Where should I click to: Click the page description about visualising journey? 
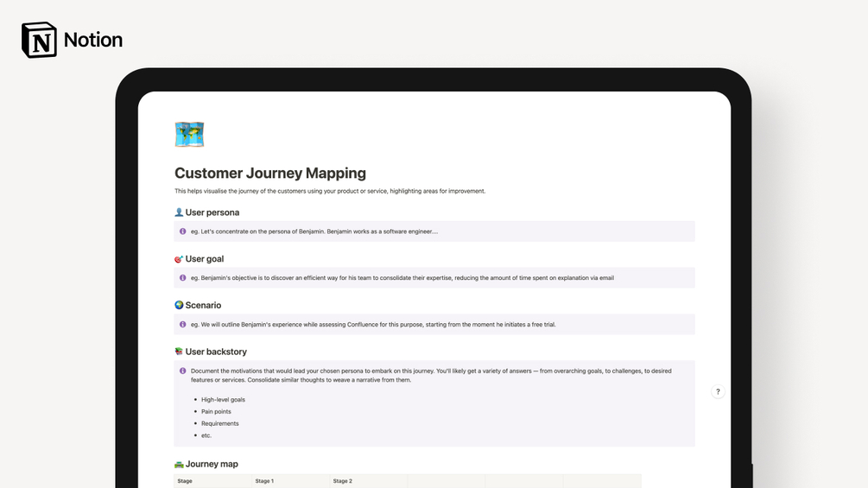click(x=330, y=192)
